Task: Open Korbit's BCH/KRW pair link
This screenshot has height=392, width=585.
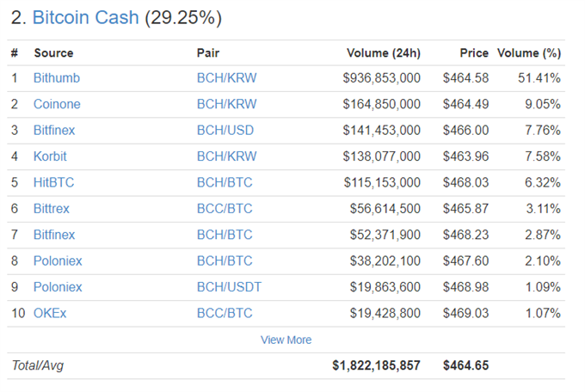Action: [226, 156]
